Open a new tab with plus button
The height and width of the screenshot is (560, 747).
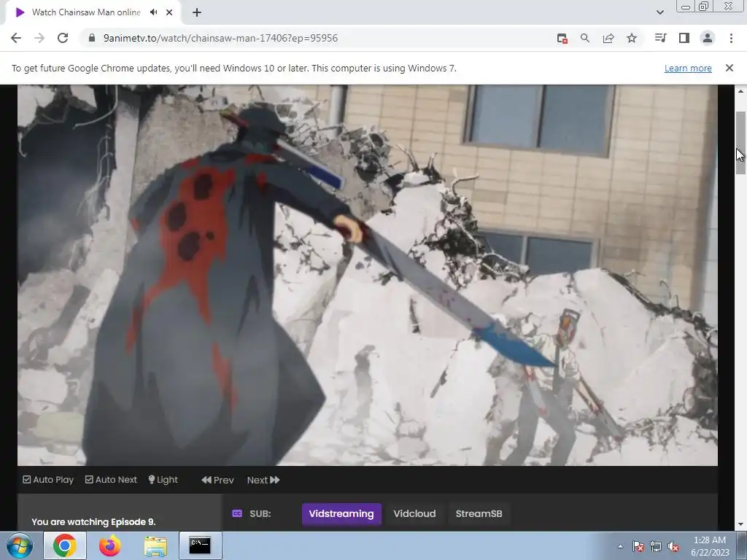tap(197, 12)
